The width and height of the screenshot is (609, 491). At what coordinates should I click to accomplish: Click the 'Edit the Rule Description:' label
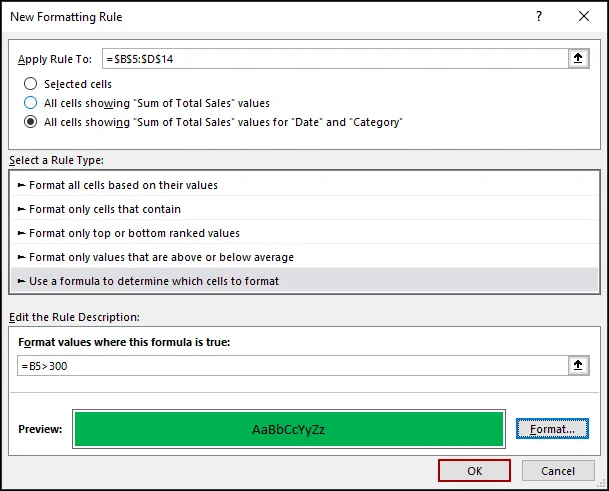pyautogui.click(x=74, y=317)
